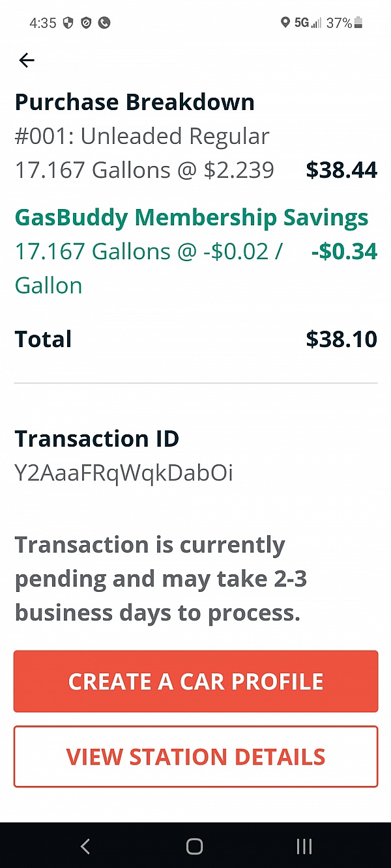
Task: Tap the phone call status icon
Action: [x=104, y=23]
